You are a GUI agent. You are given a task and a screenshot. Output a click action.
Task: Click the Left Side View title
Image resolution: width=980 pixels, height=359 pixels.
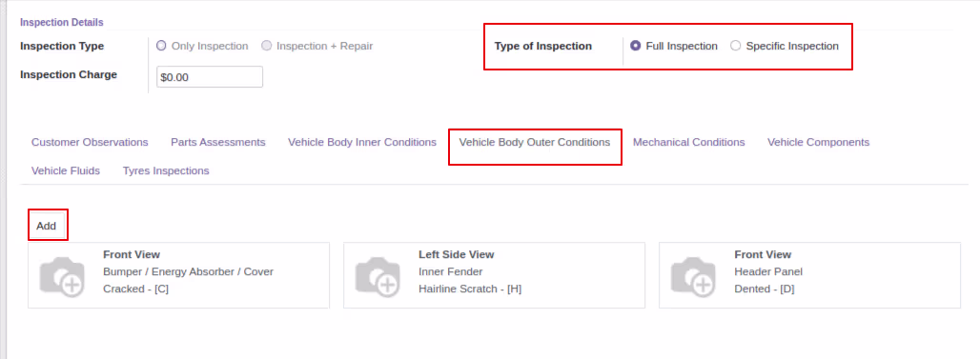click(457, 255)
